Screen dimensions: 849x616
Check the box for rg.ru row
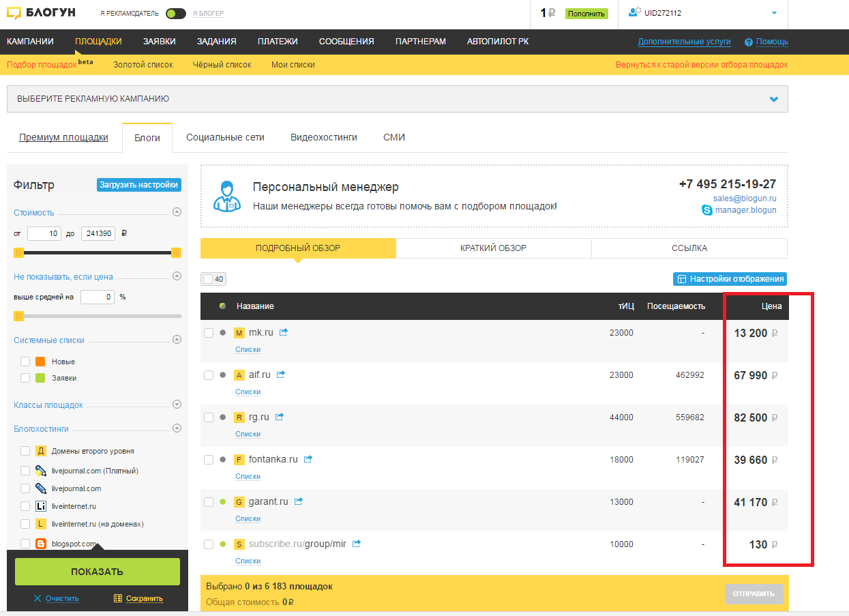pyautogui.click(x=209, y=417)
